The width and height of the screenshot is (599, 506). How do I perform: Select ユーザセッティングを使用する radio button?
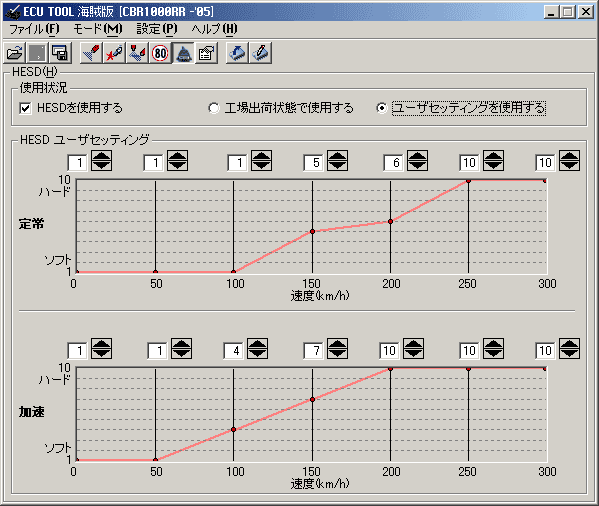click(x=381, y=108)
